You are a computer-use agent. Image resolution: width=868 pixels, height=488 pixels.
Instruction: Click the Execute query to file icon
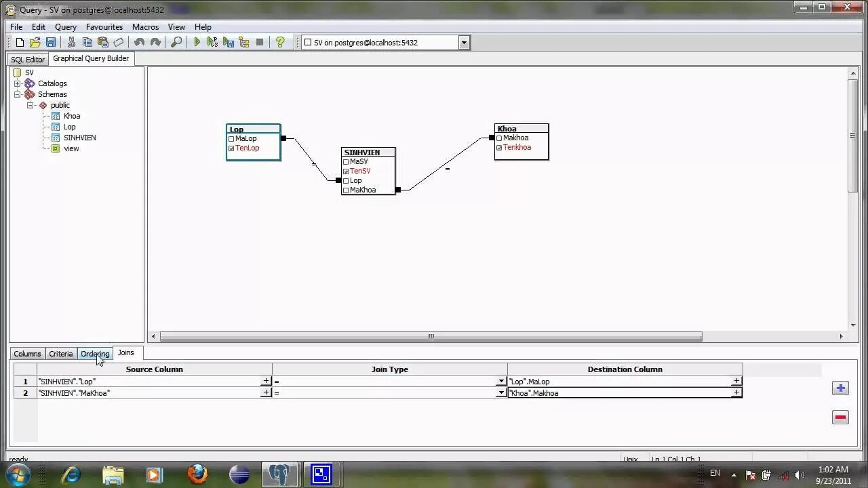point(229,42)
